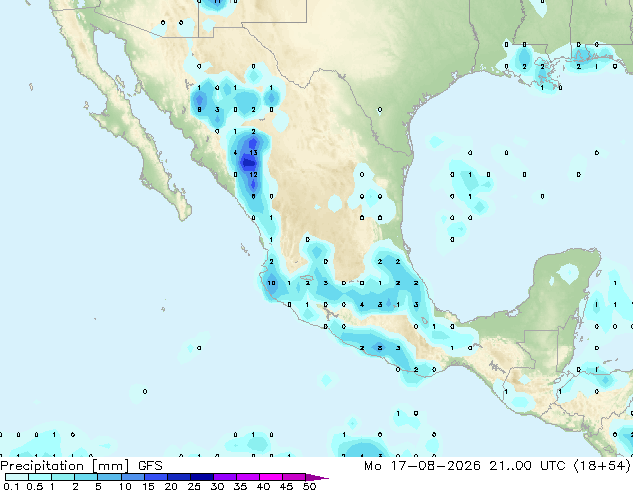Click the 0.1–0.5 mm legend color box

[x=17, y=477]
